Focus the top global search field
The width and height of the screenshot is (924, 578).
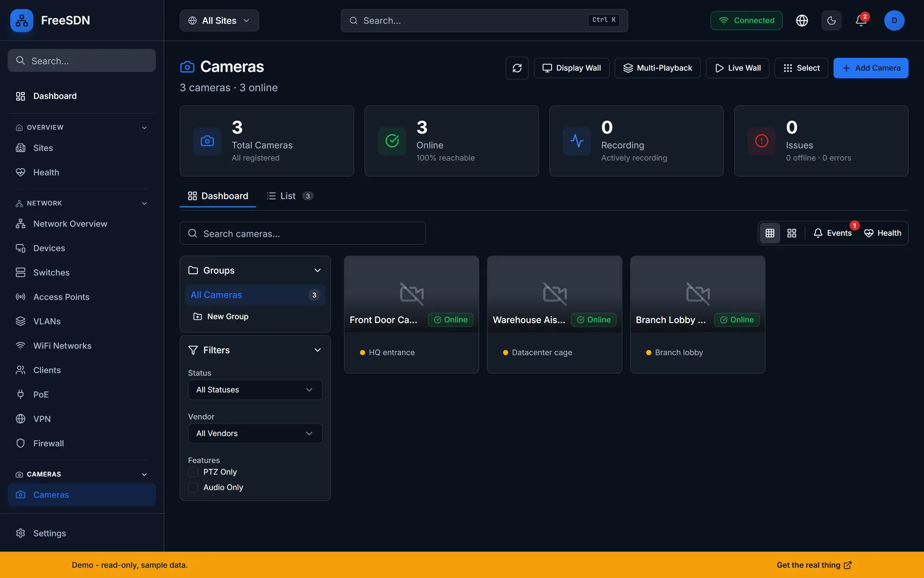tap(484, 21)
